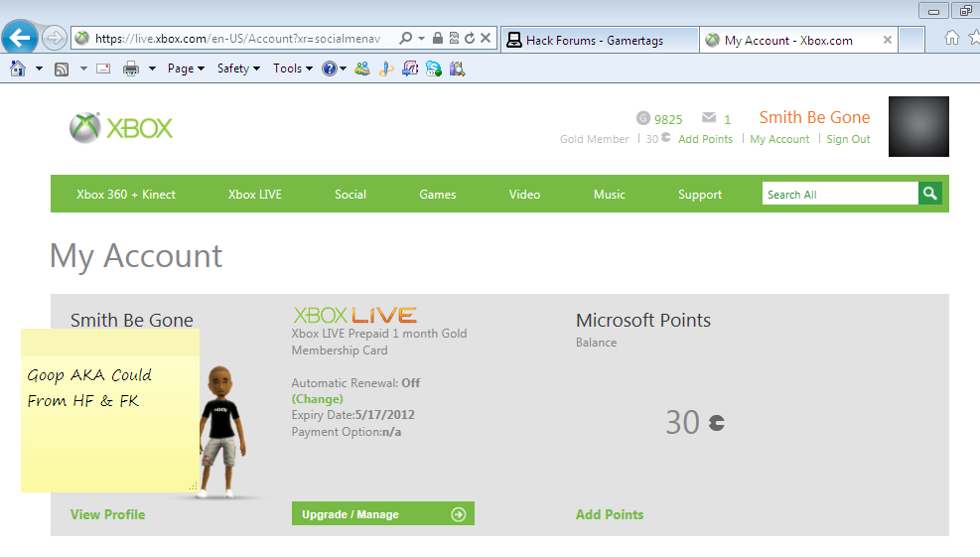Open the Xbox LIVE nav item
The width and height of the screenshot is (980, 557).
click(254, 195)
